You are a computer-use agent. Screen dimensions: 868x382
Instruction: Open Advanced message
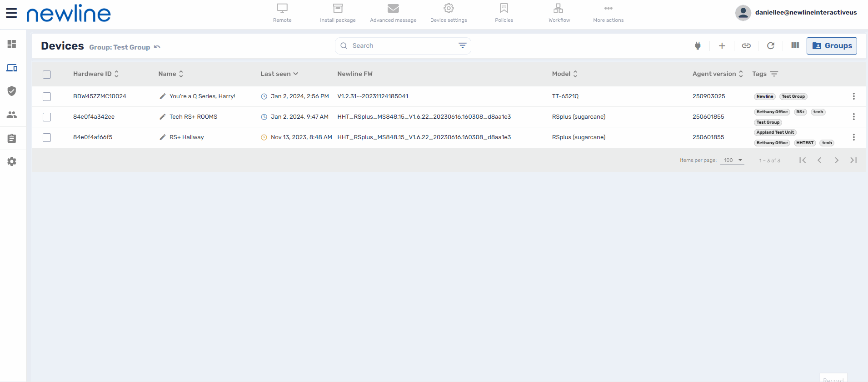click(x=393, y=13)
